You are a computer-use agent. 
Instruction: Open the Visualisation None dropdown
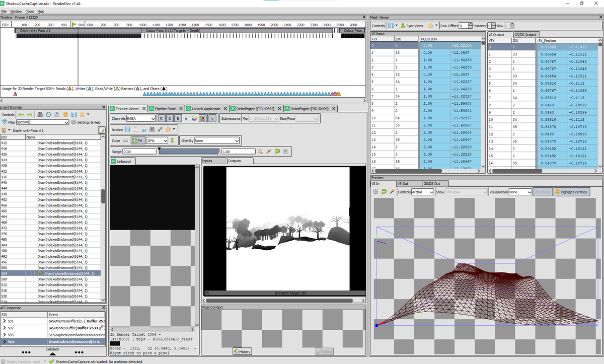(x=520, y=192)
